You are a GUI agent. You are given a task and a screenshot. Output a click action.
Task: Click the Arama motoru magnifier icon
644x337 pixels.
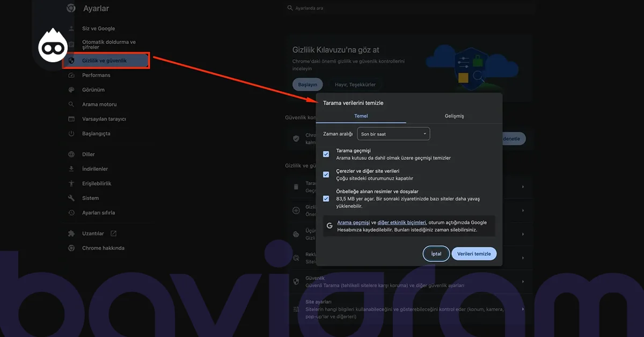pos(71,104)
